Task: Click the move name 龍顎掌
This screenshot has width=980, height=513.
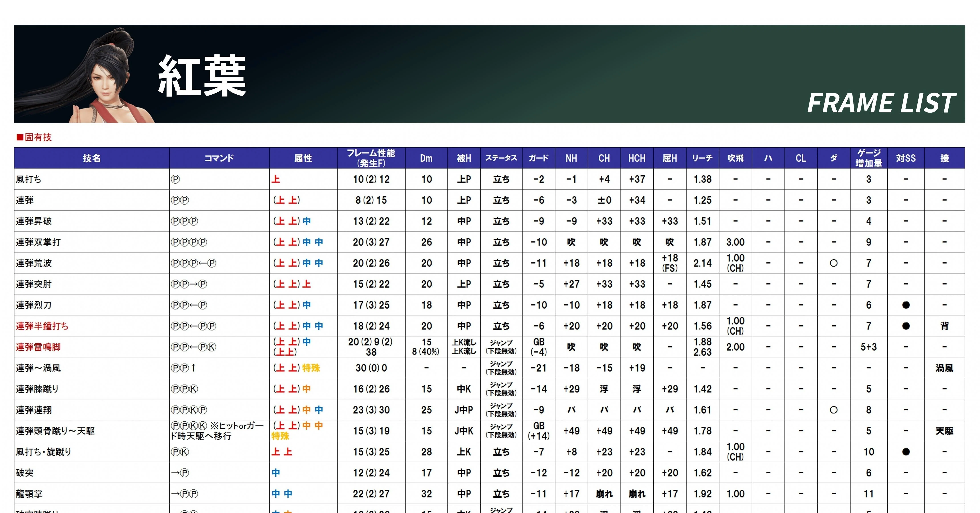Action: click(x=29, y=494)
